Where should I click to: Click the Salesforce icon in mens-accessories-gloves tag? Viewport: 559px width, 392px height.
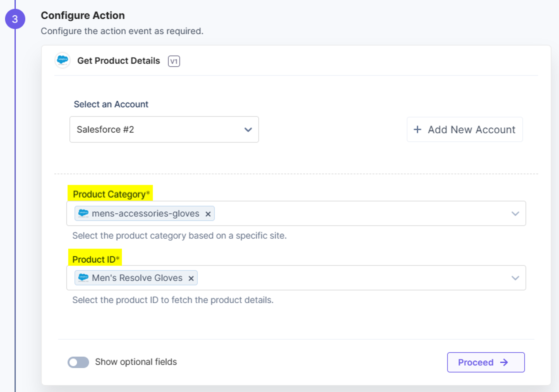[x=83, y=213]
